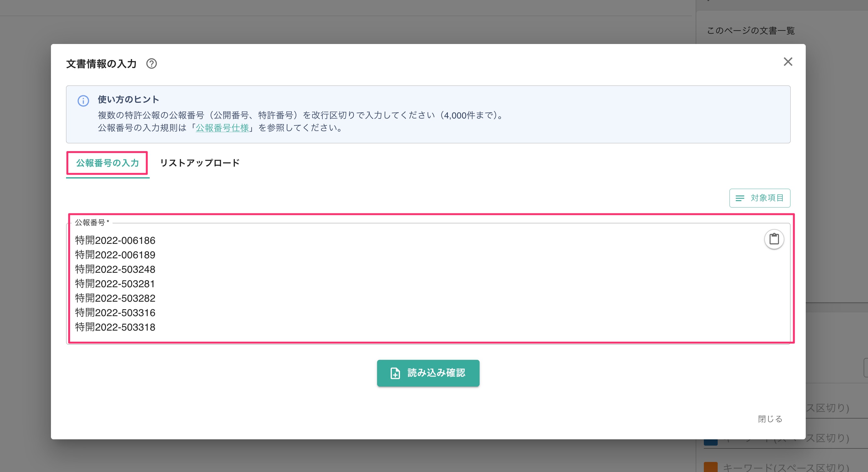This screenshot has height=472, width=868.
Task: Close the 文書情報の入力 dialog with the X icon
Action: [788, 62]
